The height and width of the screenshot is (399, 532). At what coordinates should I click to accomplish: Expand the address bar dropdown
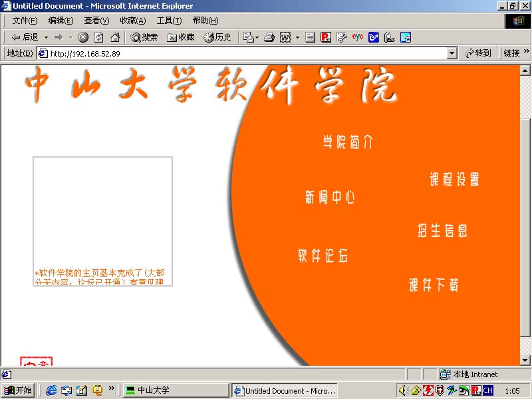(x=452, y=53)
